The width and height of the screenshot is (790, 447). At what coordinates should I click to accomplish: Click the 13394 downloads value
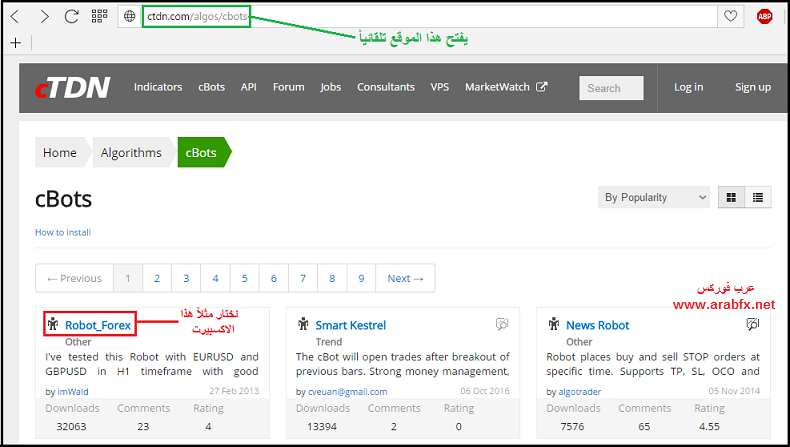[322, 426]
